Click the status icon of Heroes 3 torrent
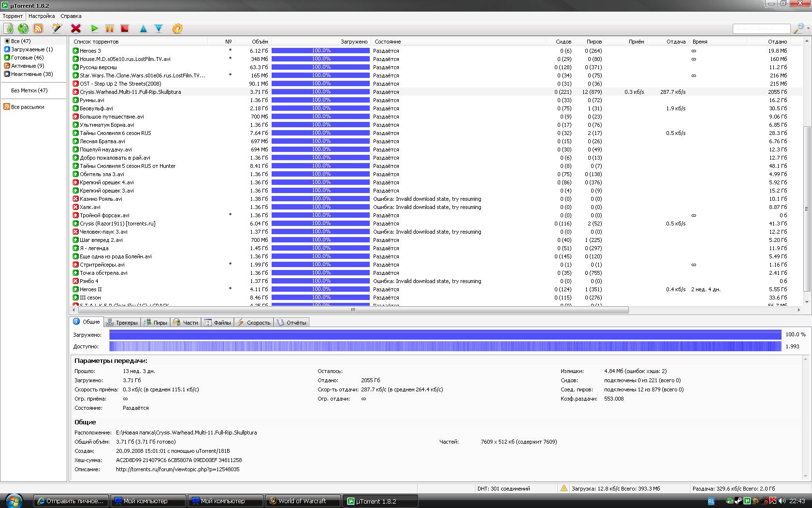The width and height of the screenshot is (812, 508). coord(75,51)
